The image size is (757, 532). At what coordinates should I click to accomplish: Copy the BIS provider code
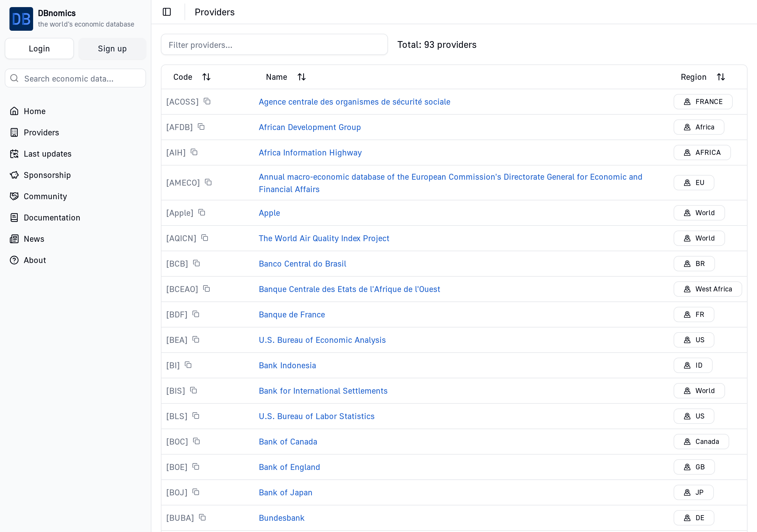[193, 390]
